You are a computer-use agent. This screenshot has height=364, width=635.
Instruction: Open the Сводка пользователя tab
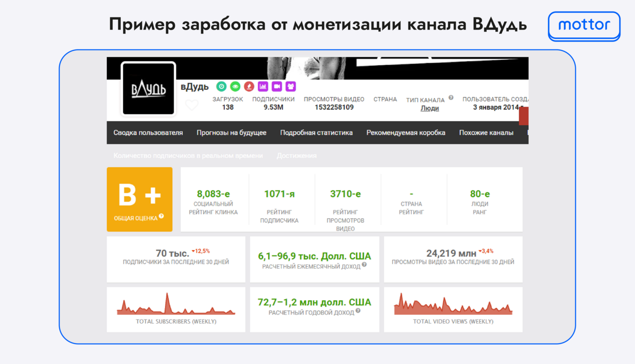coord(148,133)
